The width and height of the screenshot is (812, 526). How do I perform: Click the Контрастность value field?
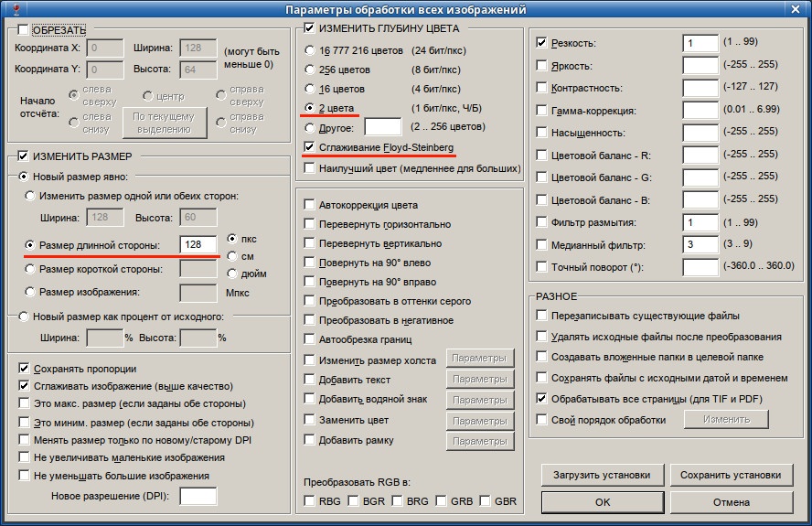pos(700,88)
